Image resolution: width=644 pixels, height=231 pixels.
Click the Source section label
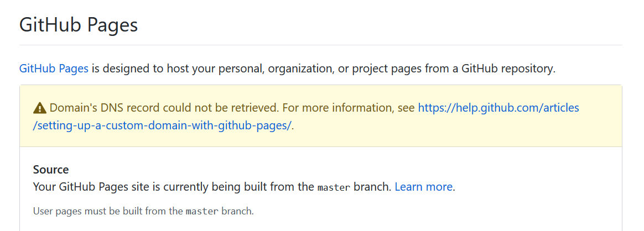coord(51,170)
